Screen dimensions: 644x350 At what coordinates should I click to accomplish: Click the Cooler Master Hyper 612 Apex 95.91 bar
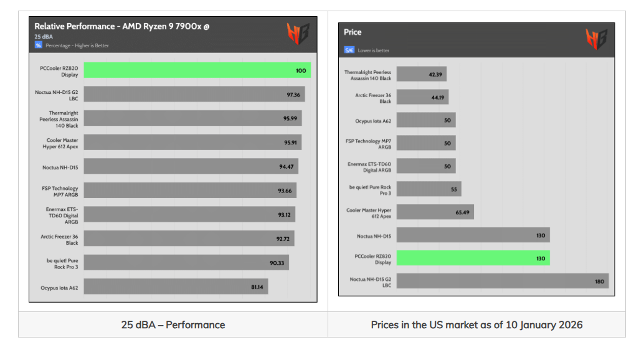coord(192,142)
